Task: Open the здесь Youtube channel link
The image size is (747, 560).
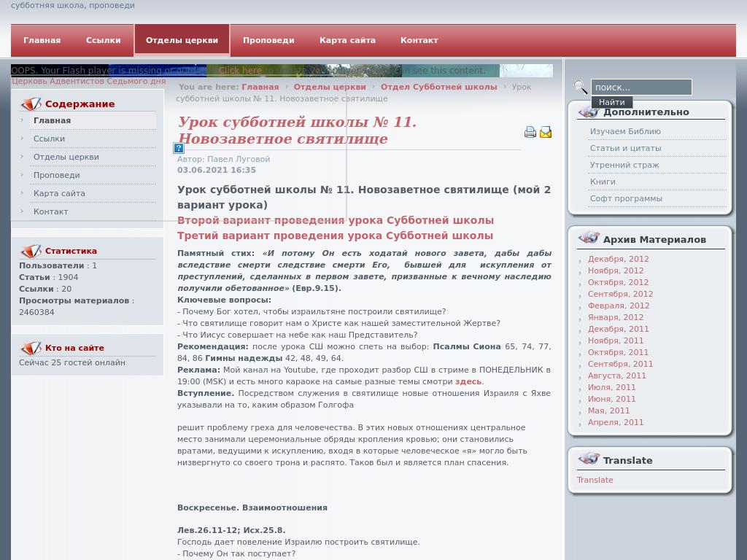Action: pos(471,381)
